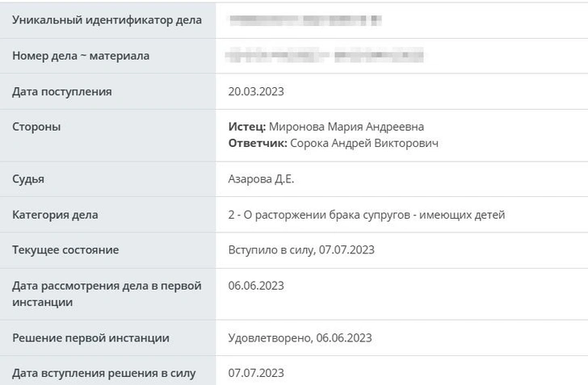588x385 pixels.
Task: Click the "Уникальный идентификатор дела" row label
Action: [107, 20]
